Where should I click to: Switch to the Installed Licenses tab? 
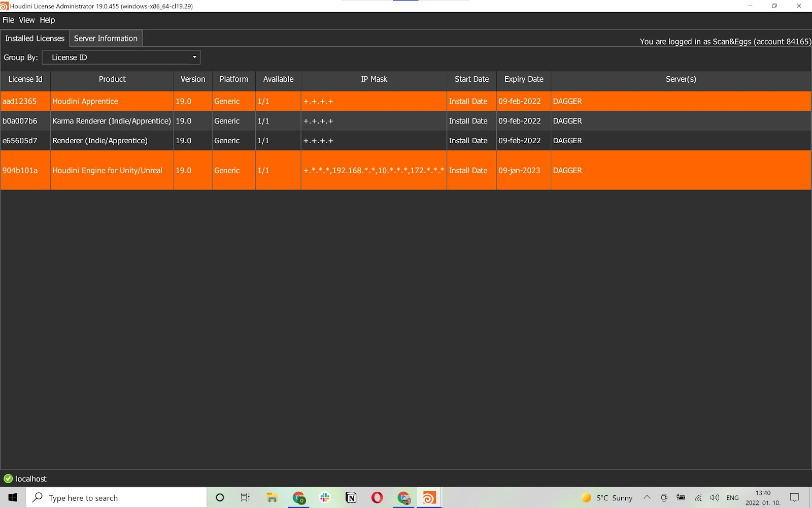[x=35, y=38]
